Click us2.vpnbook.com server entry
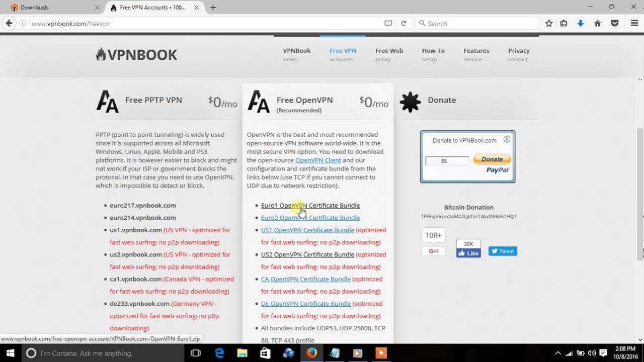The image size is (644, 362). (136, 254)
